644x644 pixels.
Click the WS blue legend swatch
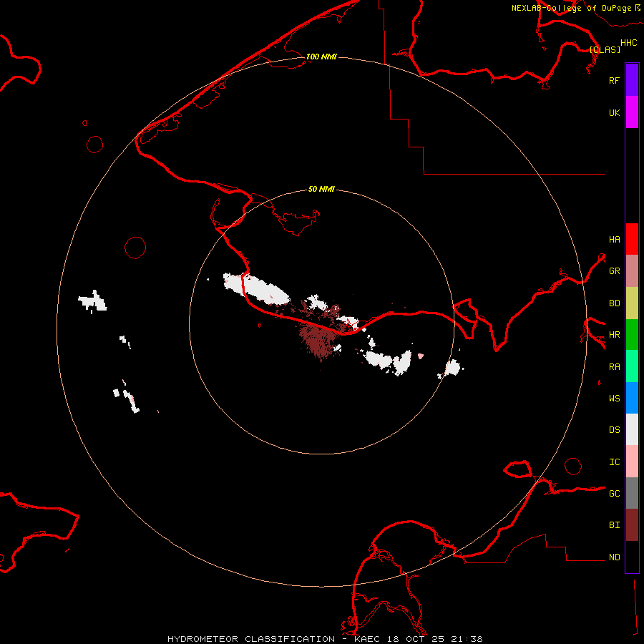(x=632, y=398)
